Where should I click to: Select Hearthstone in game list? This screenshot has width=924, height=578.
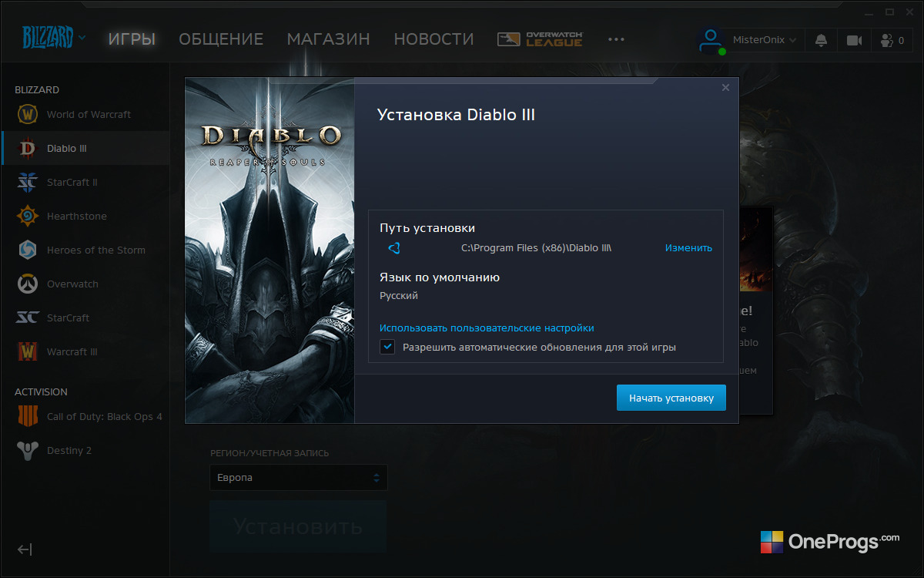85,216
